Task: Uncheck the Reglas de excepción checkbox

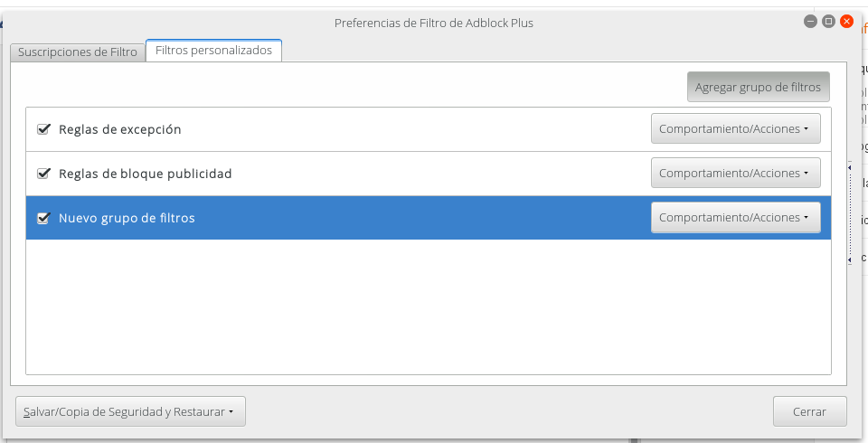Action: 42,129
